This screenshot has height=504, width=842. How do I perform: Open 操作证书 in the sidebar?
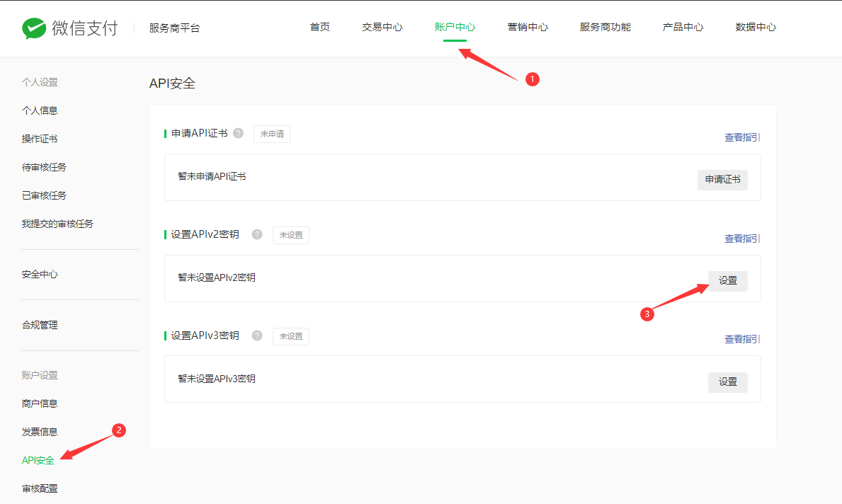40,139
